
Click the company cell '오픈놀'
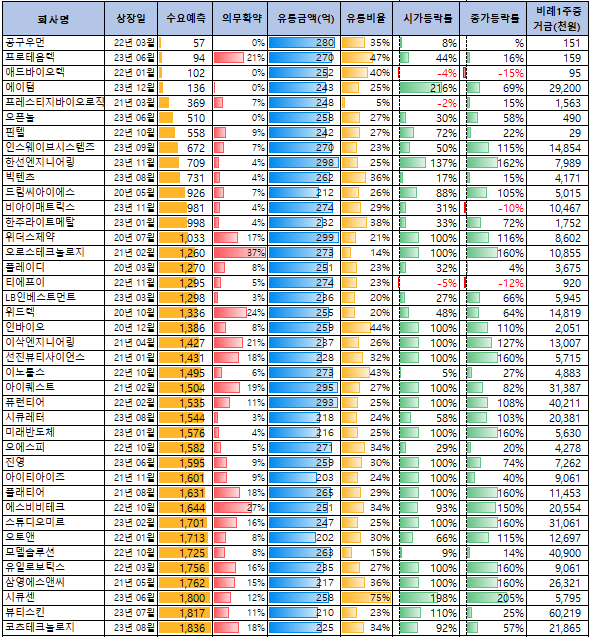point(53,118)
